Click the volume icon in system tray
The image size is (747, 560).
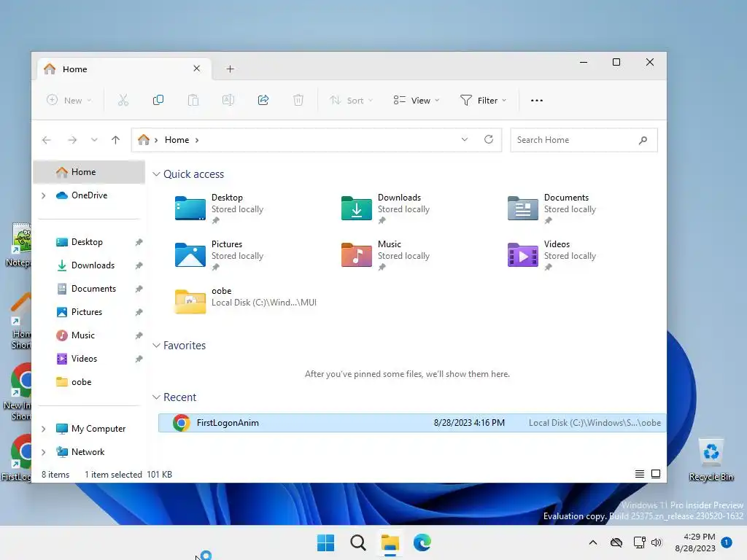click(657, 542)
